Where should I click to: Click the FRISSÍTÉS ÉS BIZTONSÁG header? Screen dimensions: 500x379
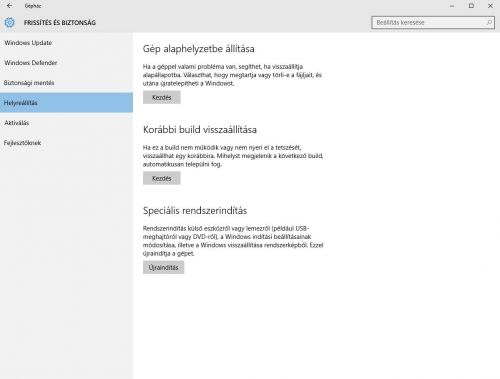pos(60,23)
